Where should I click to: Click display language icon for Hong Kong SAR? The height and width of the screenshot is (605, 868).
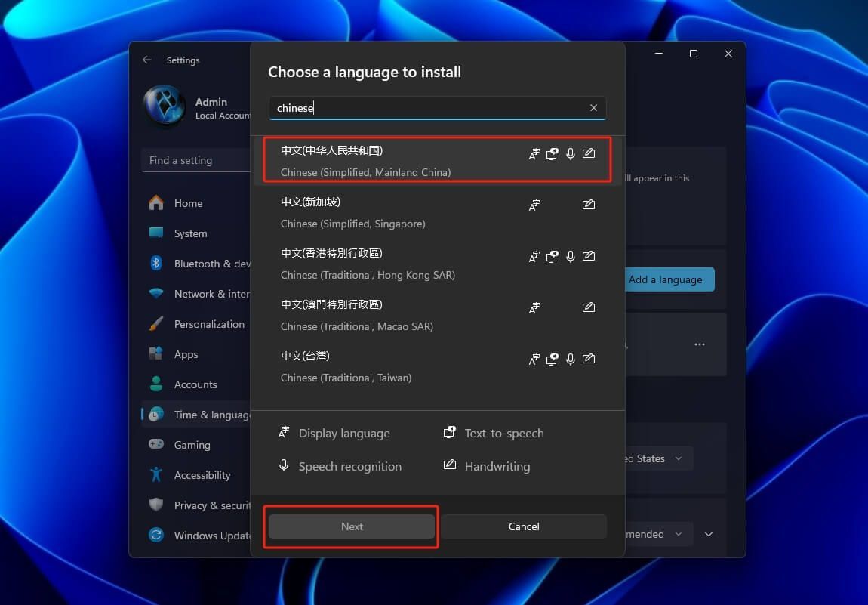point(534,257)
